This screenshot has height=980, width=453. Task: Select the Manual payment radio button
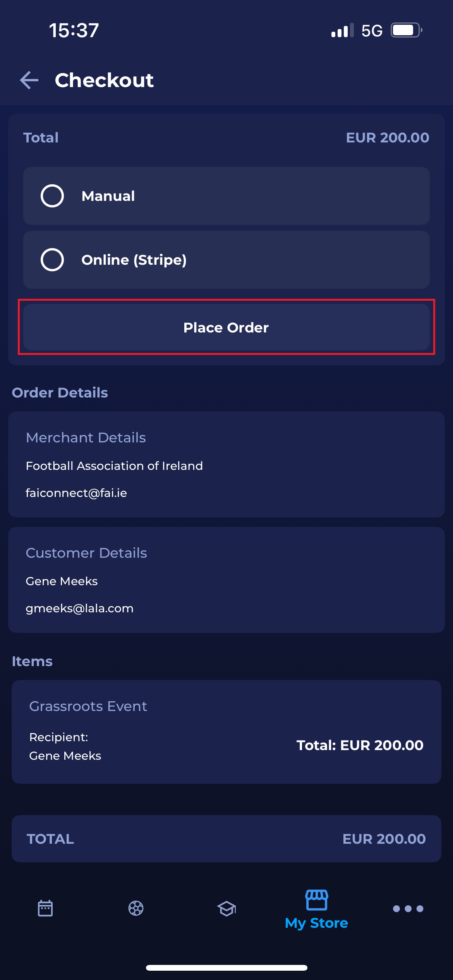(x=52, y=196)
